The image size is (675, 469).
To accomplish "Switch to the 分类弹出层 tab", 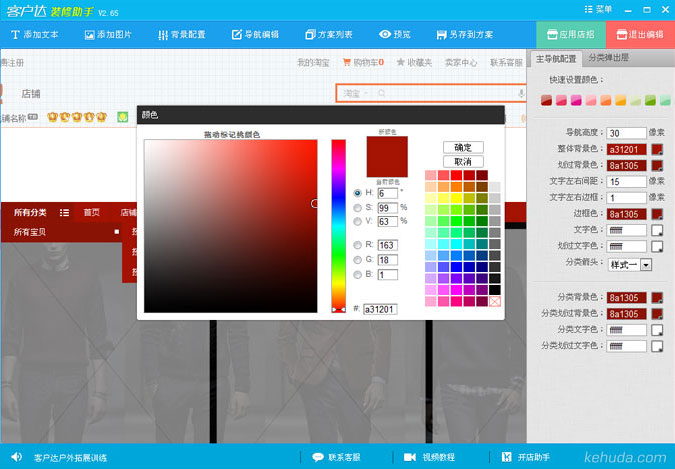I will point(609,58).
